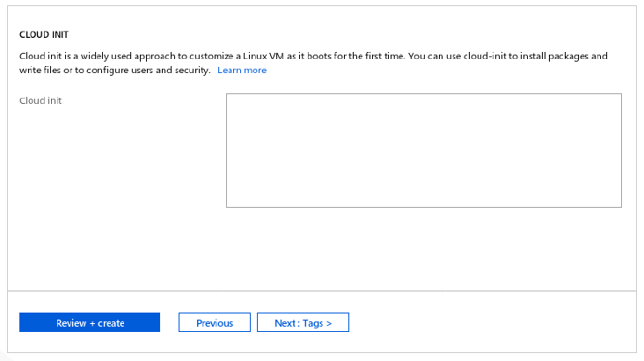Click inside the Cloud init text box
The image size is (644, 361).
point(424,151)
